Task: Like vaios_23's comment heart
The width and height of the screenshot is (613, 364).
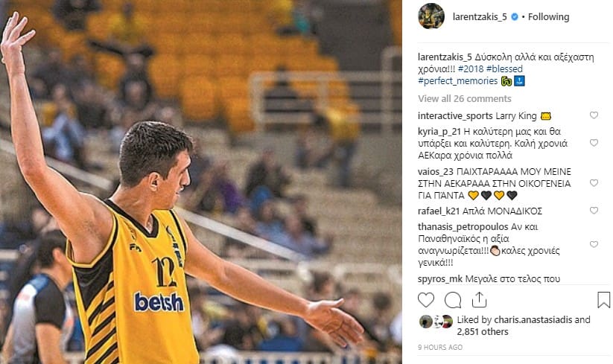Action: (594, 183)
